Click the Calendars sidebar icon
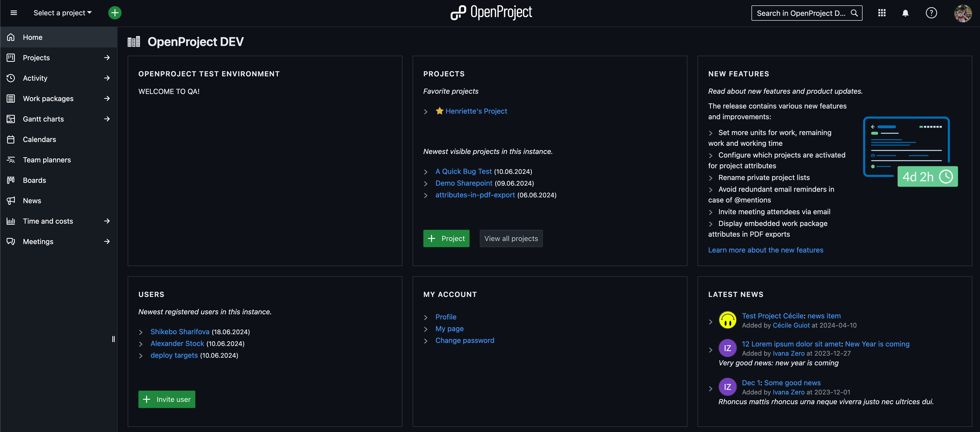This screenshot has height=432, width=980. pyautogui.click(x=10, y=139)
